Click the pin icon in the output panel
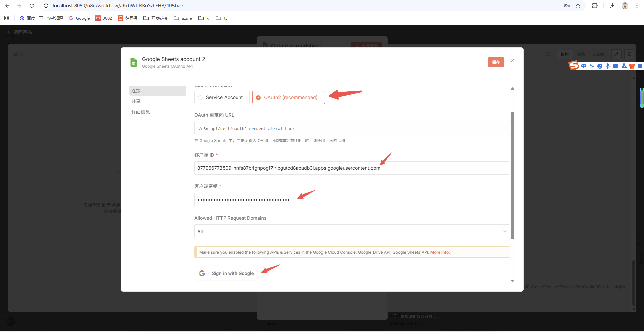 pos(629,54)
